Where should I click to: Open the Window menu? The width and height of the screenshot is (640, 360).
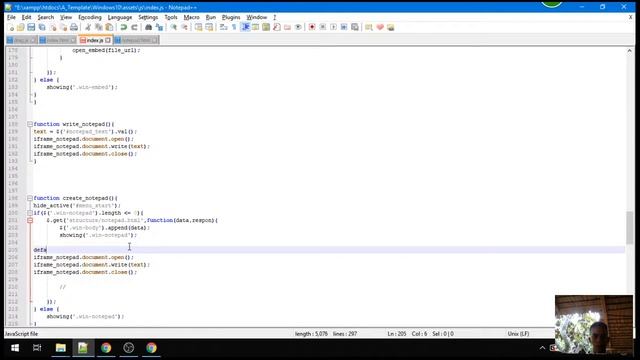point(256,17)
